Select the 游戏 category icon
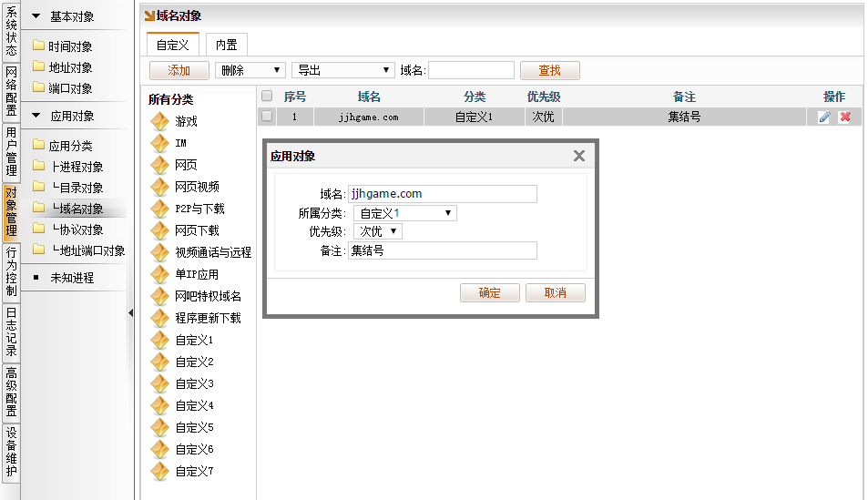Image resolution: width=868 pixels, height=500 pixels. [x=160, y=121]
